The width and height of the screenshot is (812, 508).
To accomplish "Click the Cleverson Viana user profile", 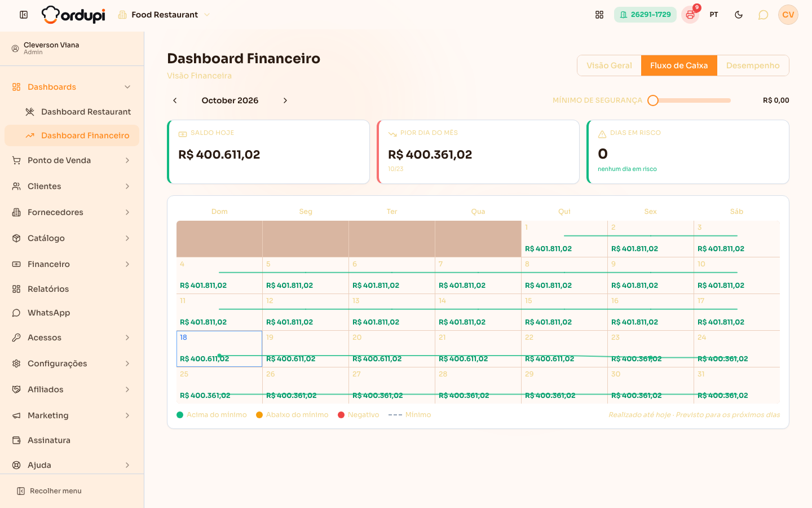I will (72, 49).
